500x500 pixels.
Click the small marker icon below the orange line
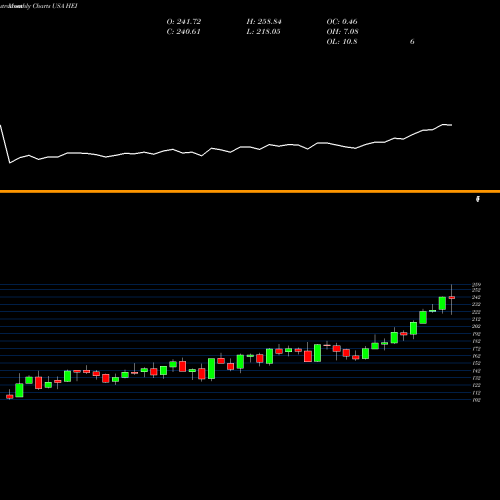pos(478,199)
